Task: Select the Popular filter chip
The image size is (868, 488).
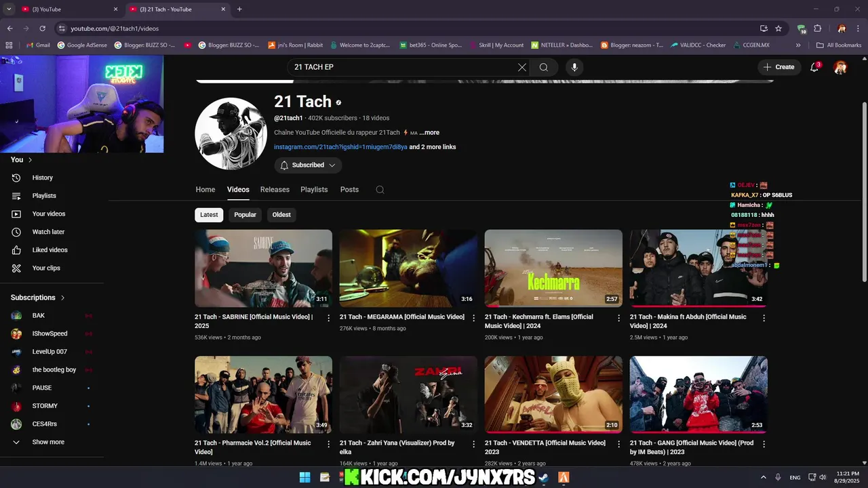Action: pos(245,215)
